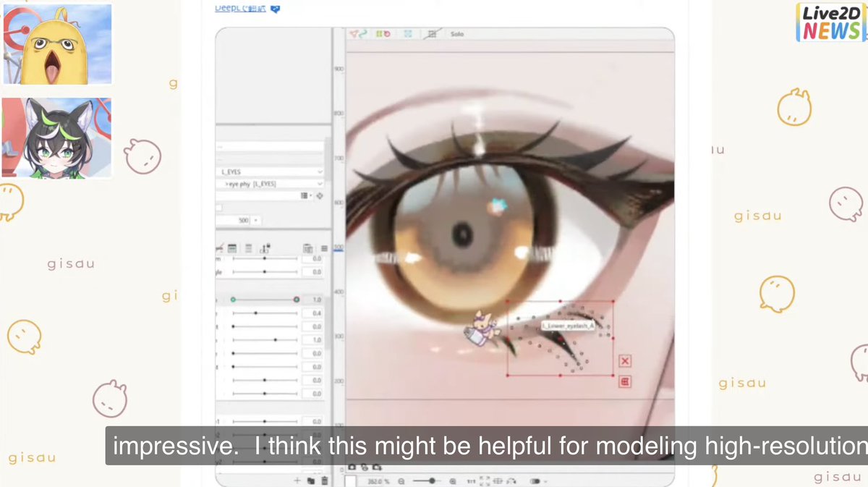Image resolution: width=868 pixels, height=487 pixels.
Task: Click the fit-to-screen expand arrows icon
Action: click(485, 481)
